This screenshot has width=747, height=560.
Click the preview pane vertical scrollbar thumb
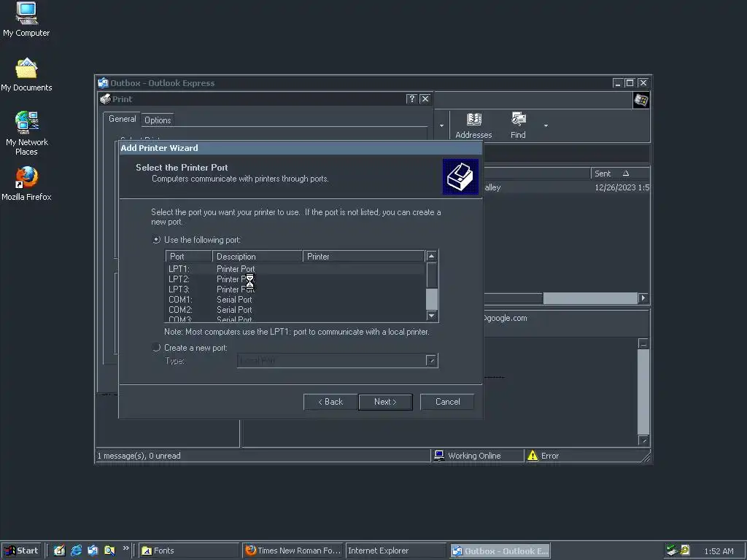643,392
